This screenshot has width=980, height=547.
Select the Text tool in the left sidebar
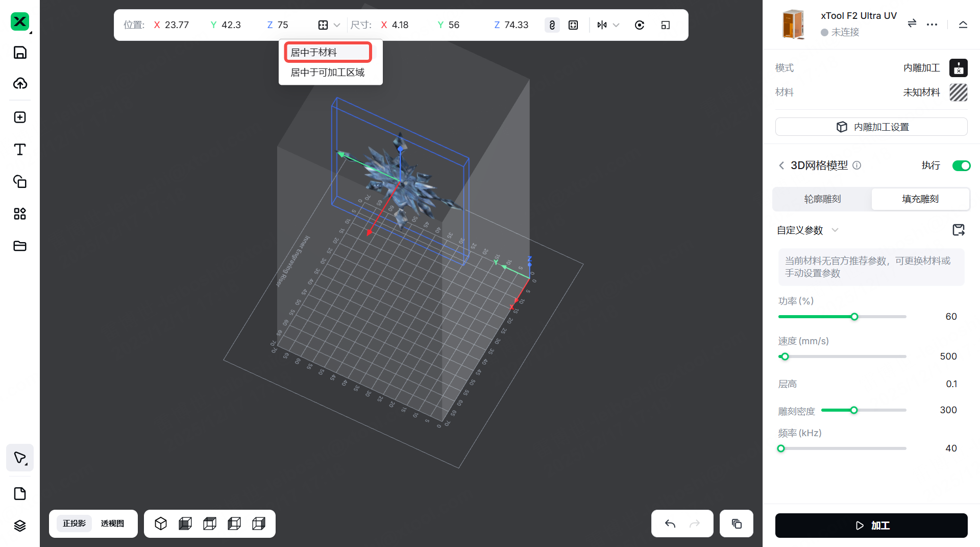click(x=19, y=149)
